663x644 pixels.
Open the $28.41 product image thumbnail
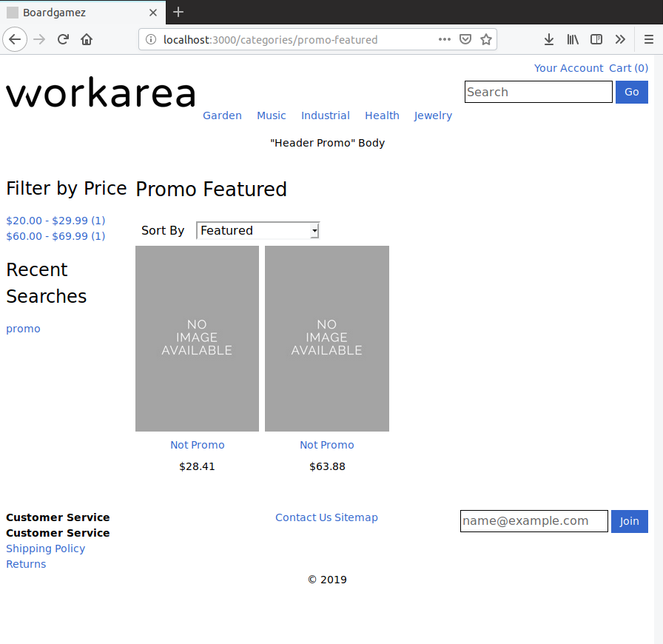pyautogui.click(x=197, y=338)
